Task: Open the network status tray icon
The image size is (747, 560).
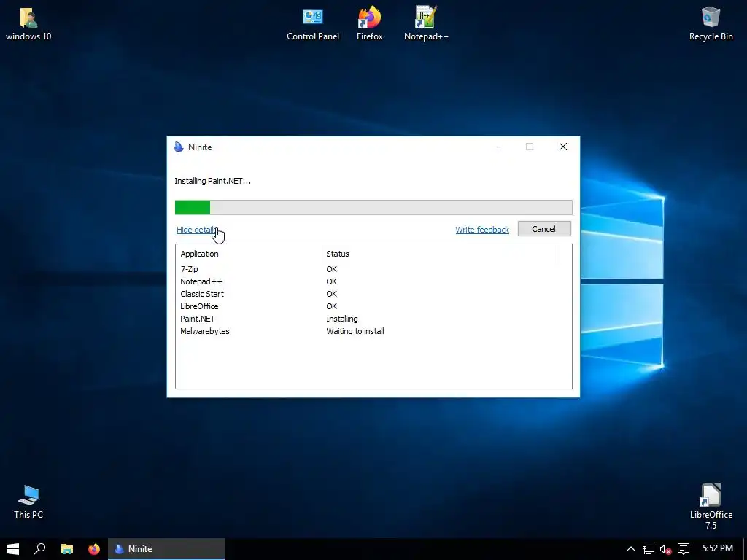Action: 648,549
